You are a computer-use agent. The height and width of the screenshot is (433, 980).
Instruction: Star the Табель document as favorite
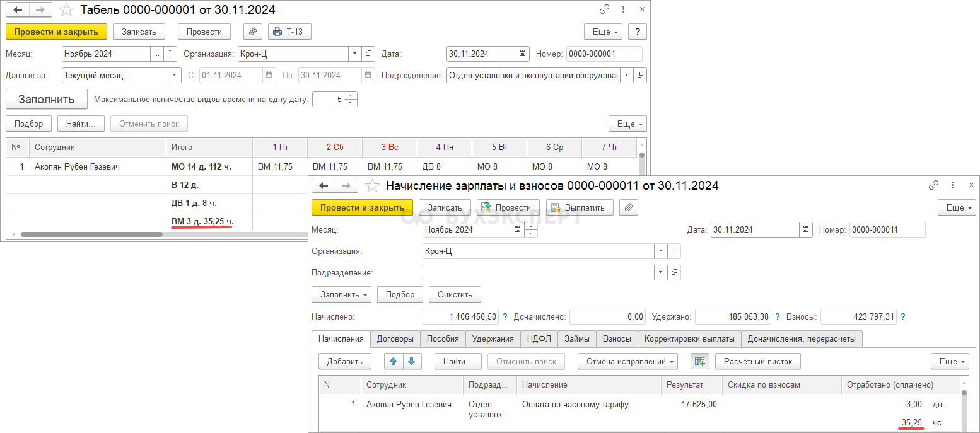(66, 10)
